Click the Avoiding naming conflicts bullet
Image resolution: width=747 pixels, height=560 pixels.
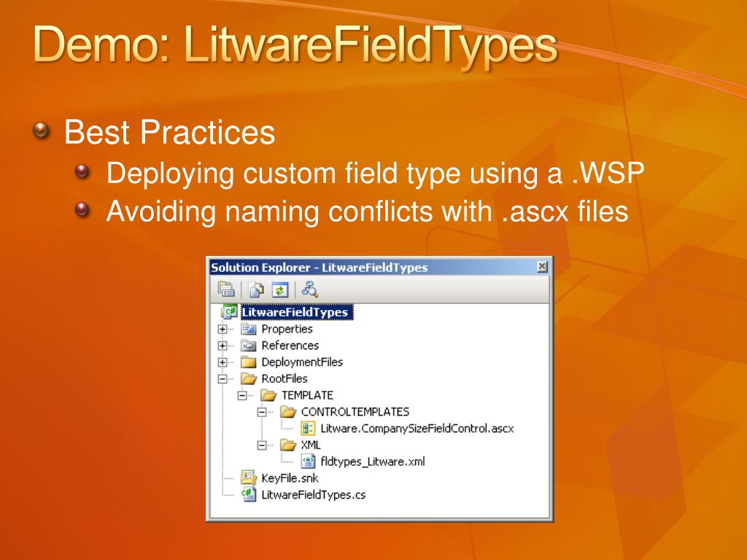pos(368,211)
